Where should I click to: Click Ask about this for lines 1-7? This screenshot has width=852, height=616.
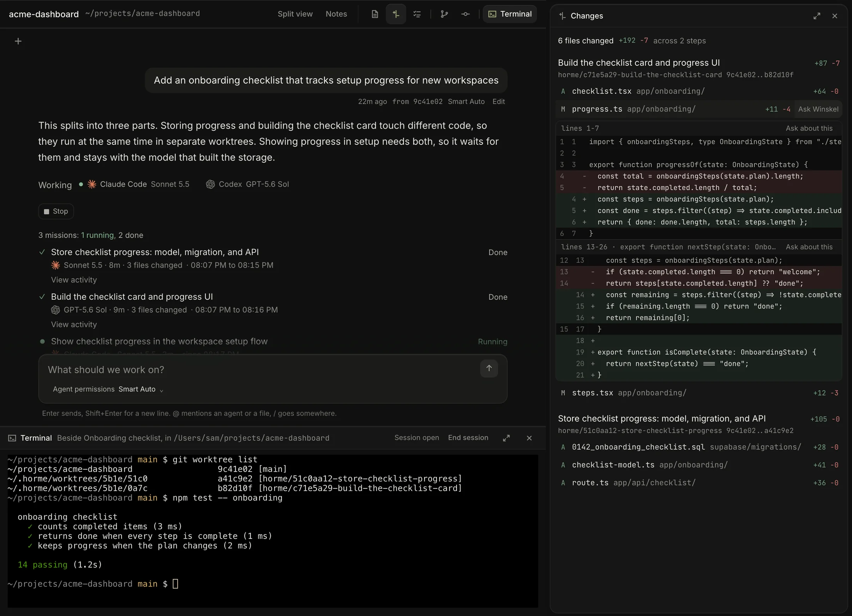809,128
